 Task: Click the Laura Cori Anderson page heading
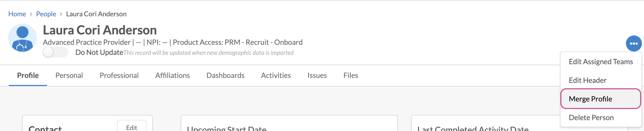pyautogui.click(x=100, y=30)
